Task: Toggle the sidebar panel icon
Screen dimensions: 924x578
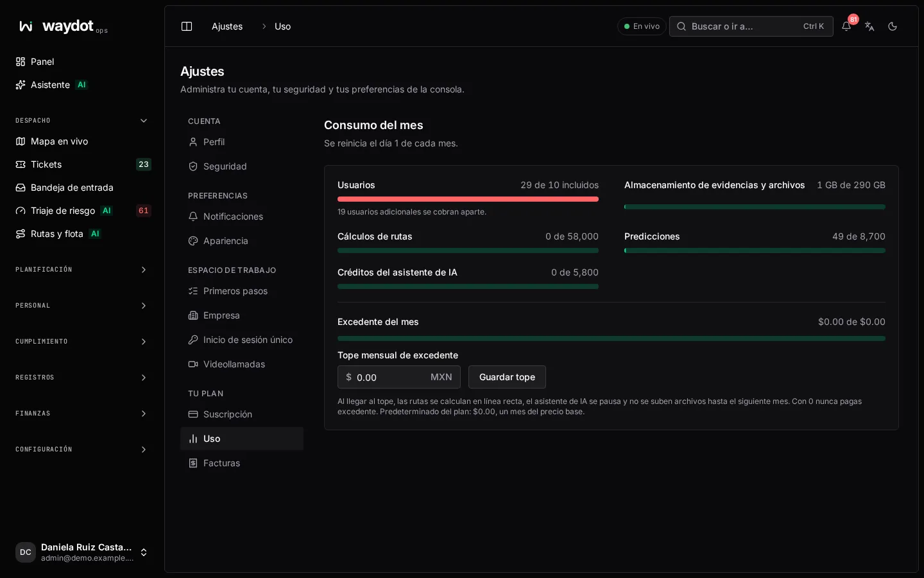Action: click(187, 26)
